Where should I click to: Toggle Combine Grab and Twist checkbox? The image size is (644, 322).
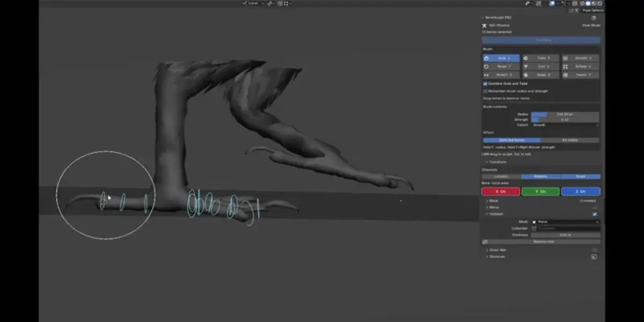click(x=485, y=84)
